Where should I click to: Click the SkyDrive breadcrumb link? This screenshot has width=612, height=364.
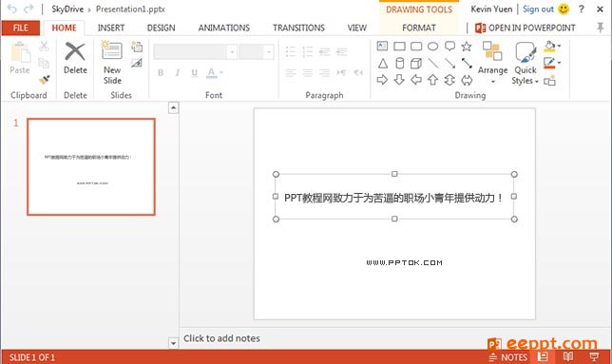[67, 9]
